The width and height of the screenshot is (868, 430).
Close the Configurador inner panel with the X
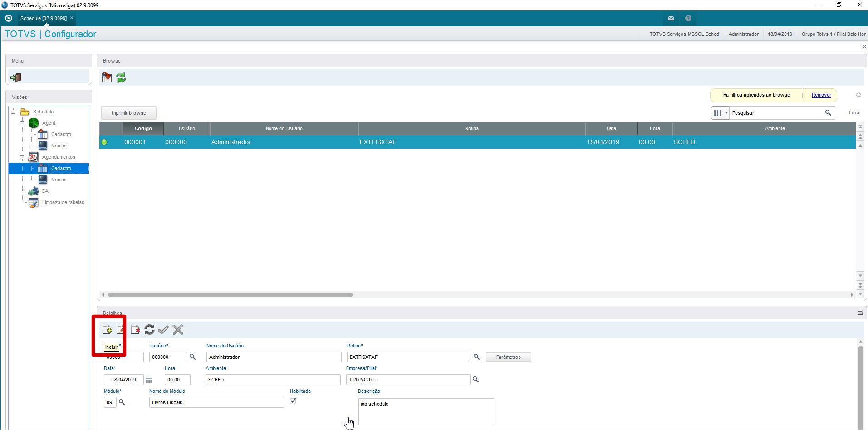point(864,47)
